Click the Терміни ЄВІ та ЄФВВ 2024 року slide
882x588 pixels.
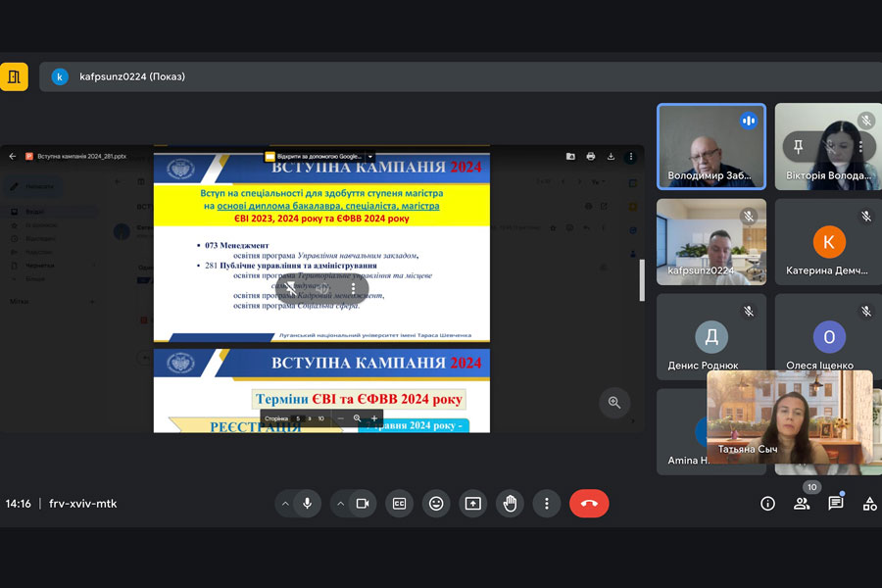[321, 390]
